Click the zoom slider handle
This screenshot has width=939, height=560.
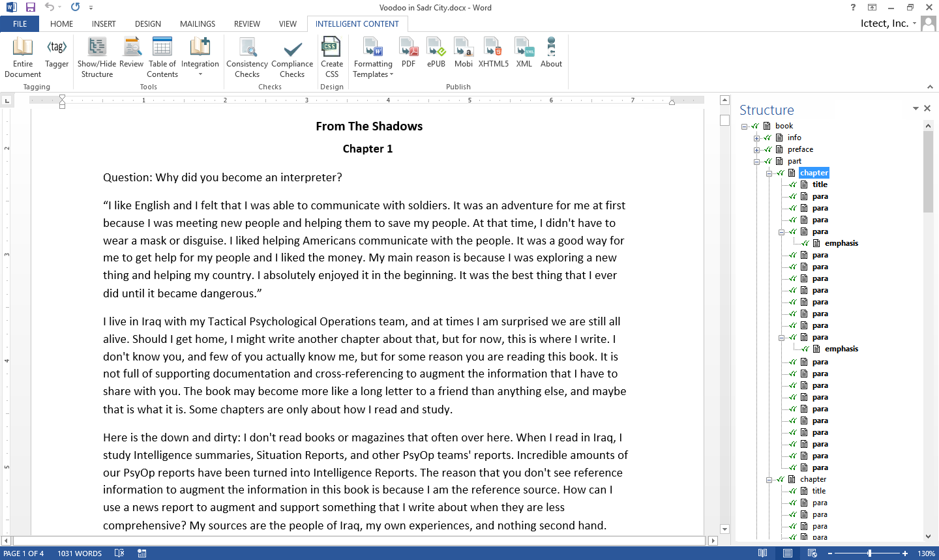click(x=869, y=553)
